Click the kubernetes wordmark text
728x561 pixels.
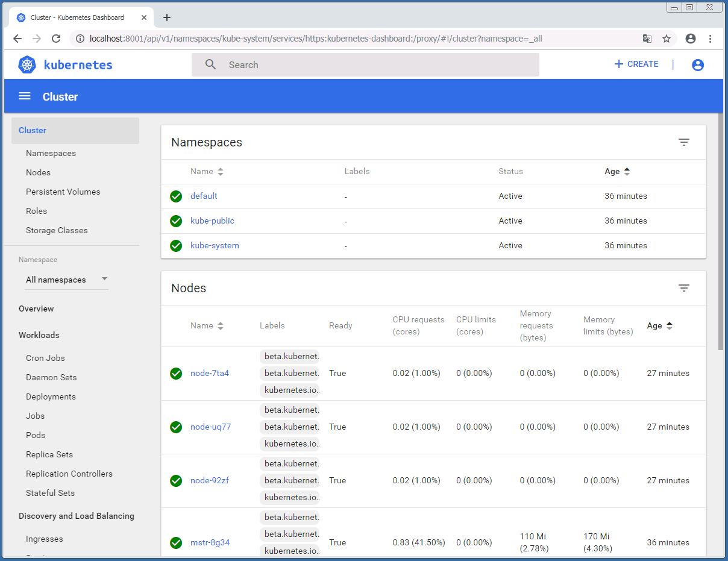pyautogui.click(x=78, y=65)
